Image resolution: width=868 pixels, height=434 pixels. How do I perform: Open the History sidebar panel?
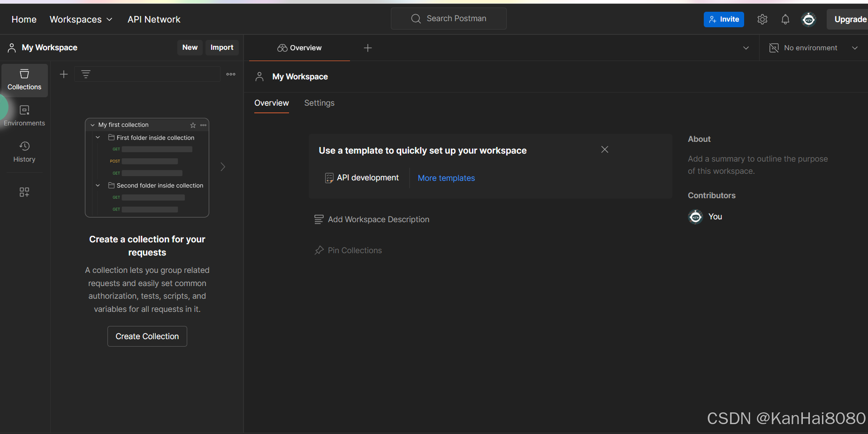click(24, 152)
